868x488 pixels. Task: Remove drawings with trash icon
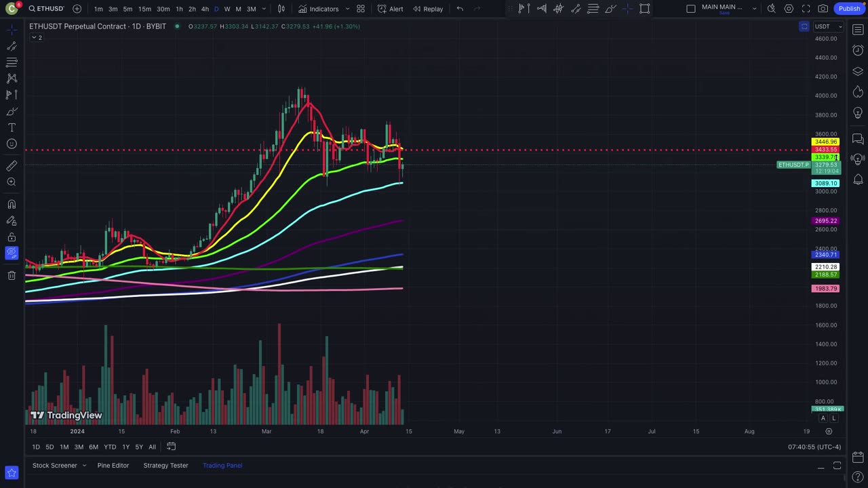(12, 275)
